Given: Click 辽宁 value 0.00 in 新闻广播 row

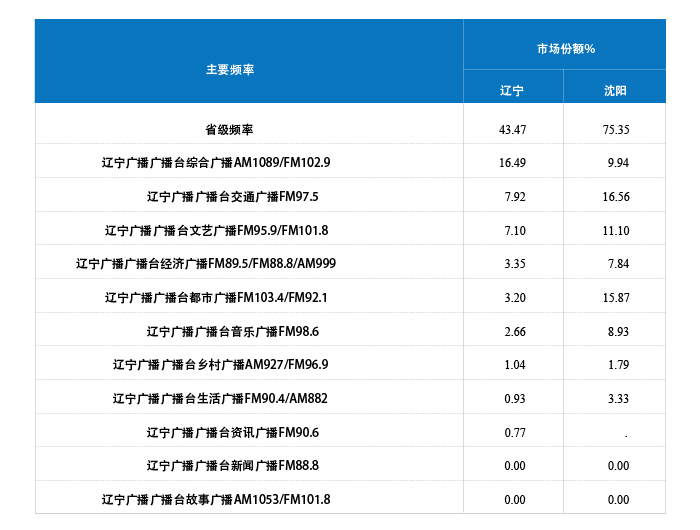Looking at the screenshot, I should (x=515, y=465).
